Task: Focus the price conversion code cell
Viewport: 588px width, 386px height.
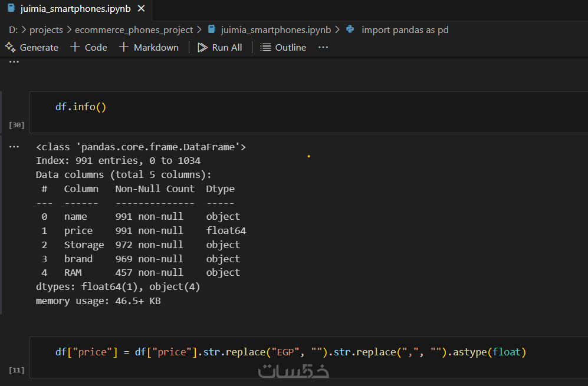Action: click(295, 352)
